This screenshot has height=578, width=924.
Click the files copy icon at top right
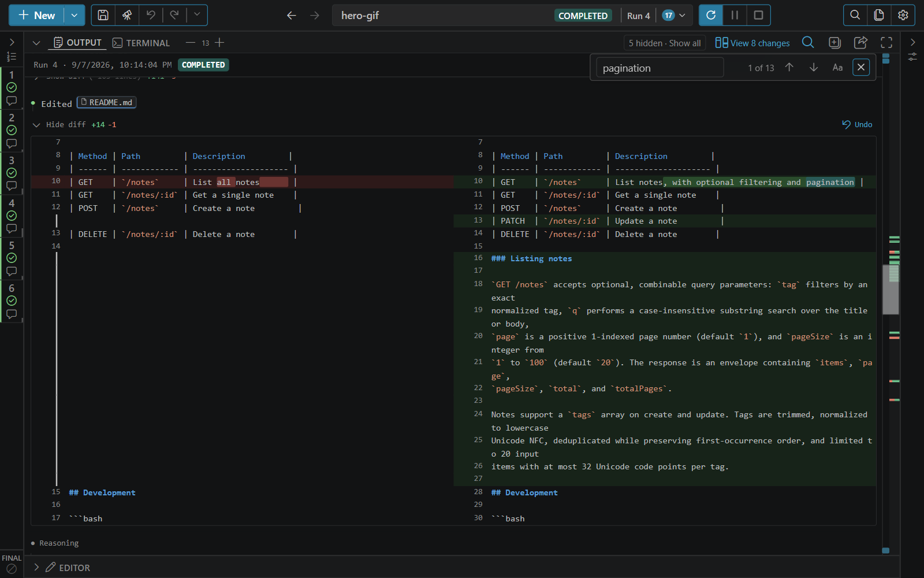pyautogui.click(x=879, y=16)
